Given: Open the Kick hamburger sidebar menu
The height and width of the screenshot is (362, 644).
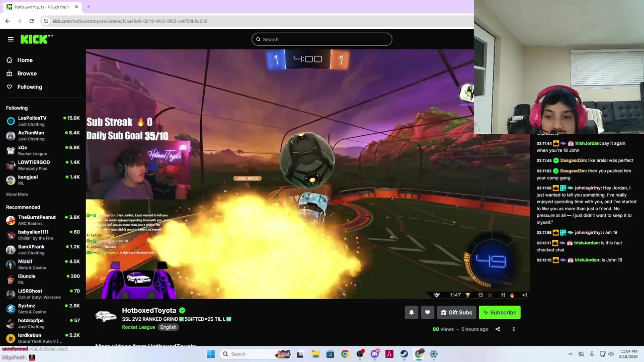Looking at the screenshot, I should tap(11, 39).
